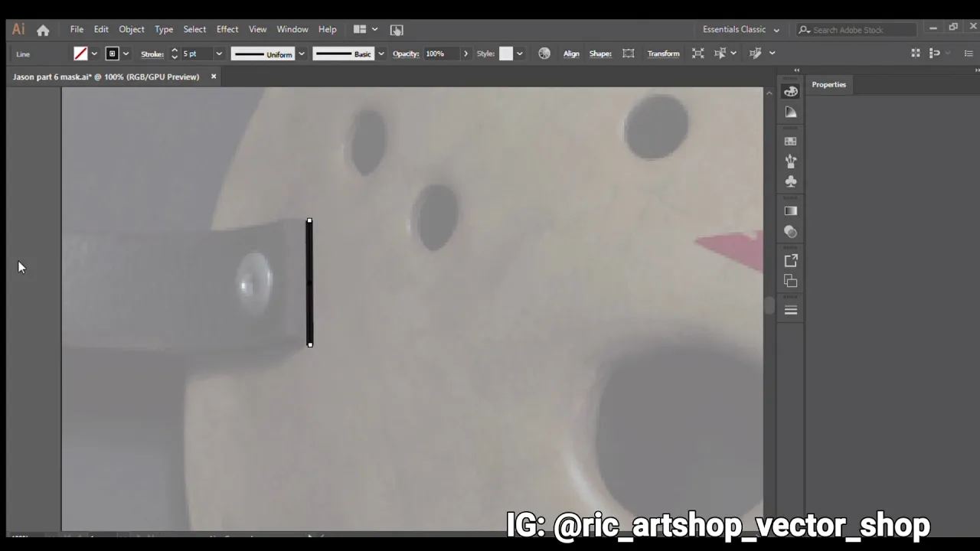Open the Essentials Classic workspace switcher
Image resolution: width=980 pixels, height=551 pixels.
[740, 29]
